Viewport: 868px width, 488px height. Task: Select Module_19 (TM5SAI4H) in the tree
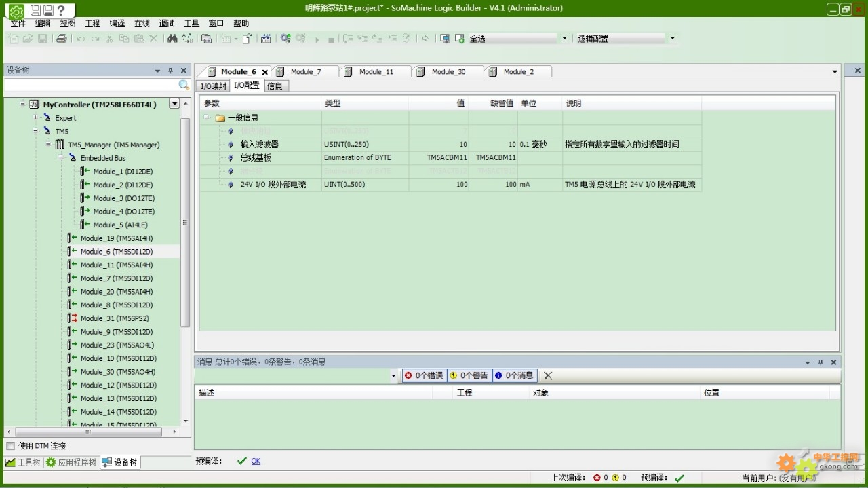point(116,238)
